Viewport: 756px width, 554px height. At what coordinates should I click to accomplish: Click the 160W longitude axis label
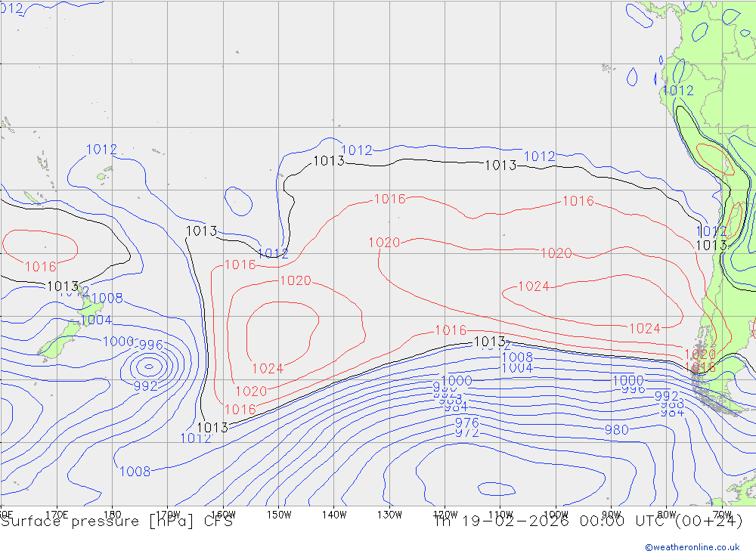(223, 515)
